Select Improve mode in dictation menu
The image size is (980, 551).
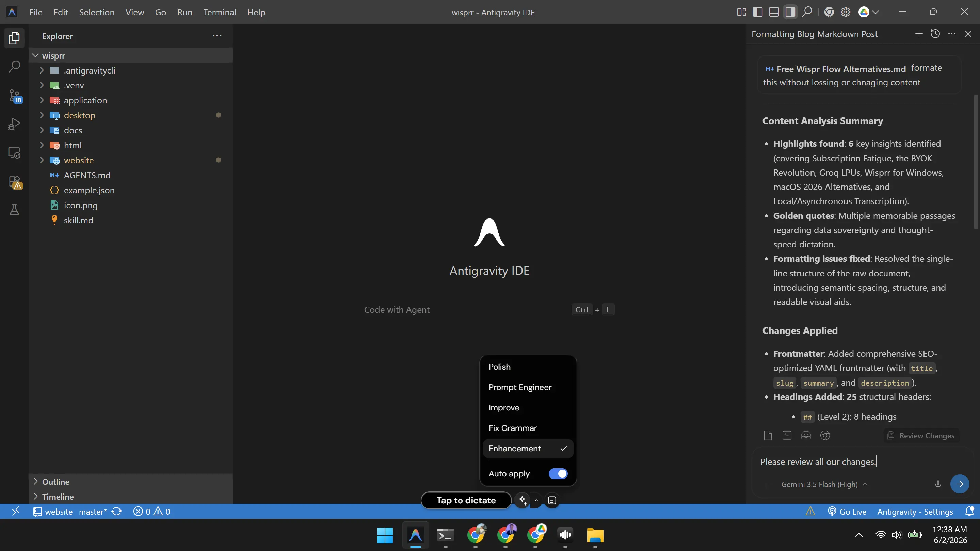point(528,408)
